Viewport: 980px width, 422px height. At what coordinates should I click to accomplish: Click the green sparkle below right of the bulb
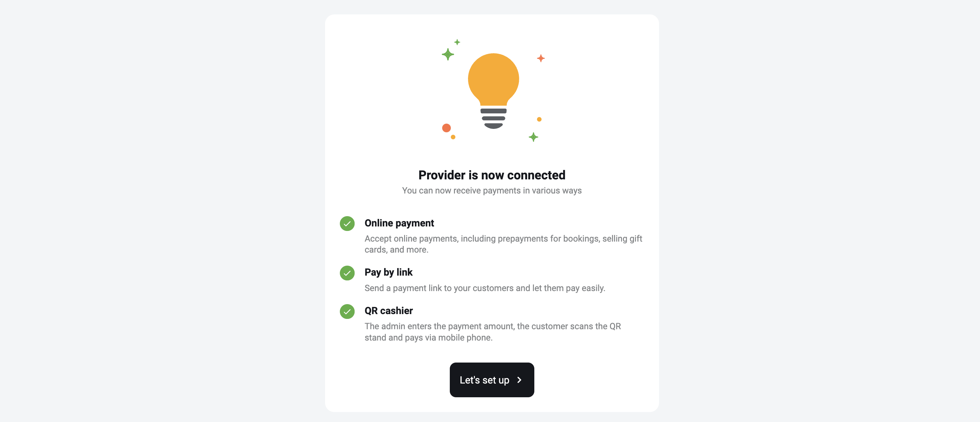(533, 137)
